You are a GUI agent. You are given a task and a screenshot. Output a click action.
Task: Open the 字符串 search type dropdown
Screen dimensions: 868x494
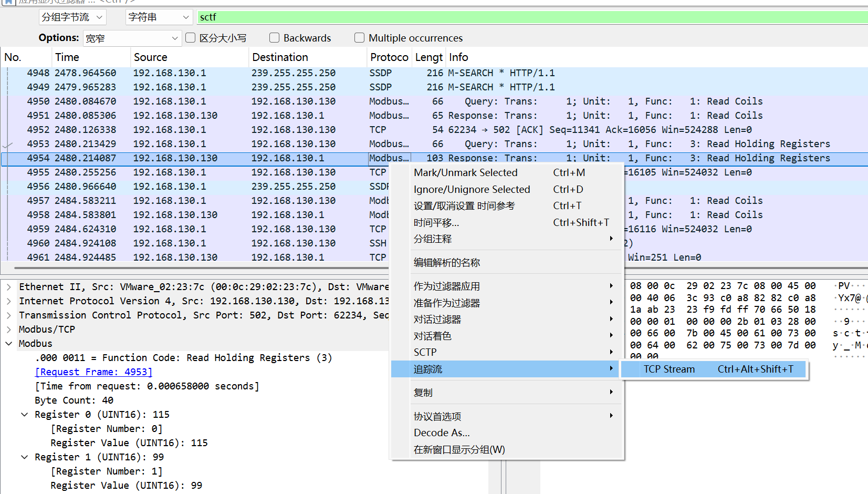click(x=159, y=17)
